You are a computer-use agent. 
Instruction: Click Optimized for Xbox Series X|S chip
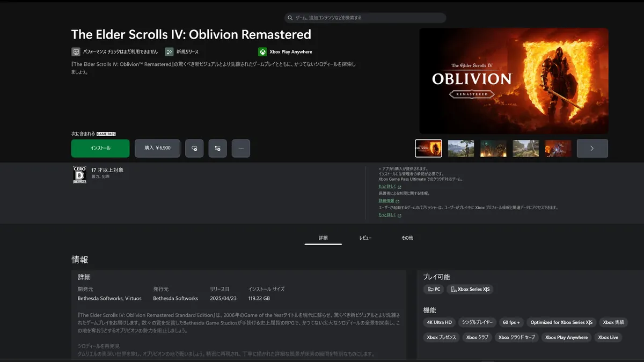(561, 322)
